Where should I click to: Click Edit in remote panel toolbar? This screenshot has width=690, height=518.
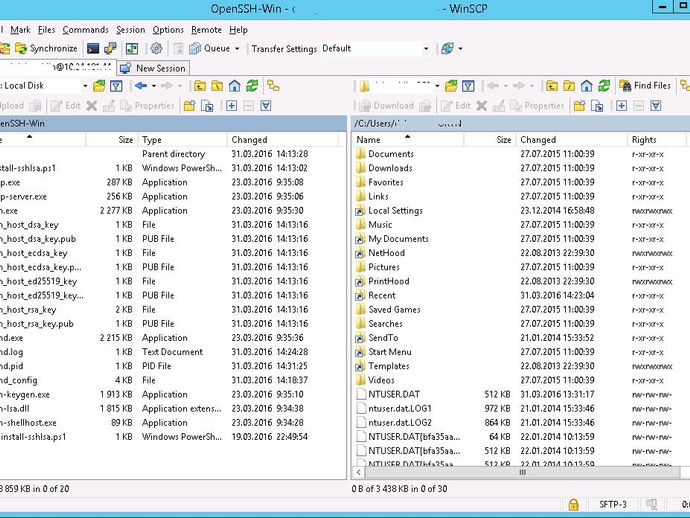pyautogui.click(x=456, y=106)
